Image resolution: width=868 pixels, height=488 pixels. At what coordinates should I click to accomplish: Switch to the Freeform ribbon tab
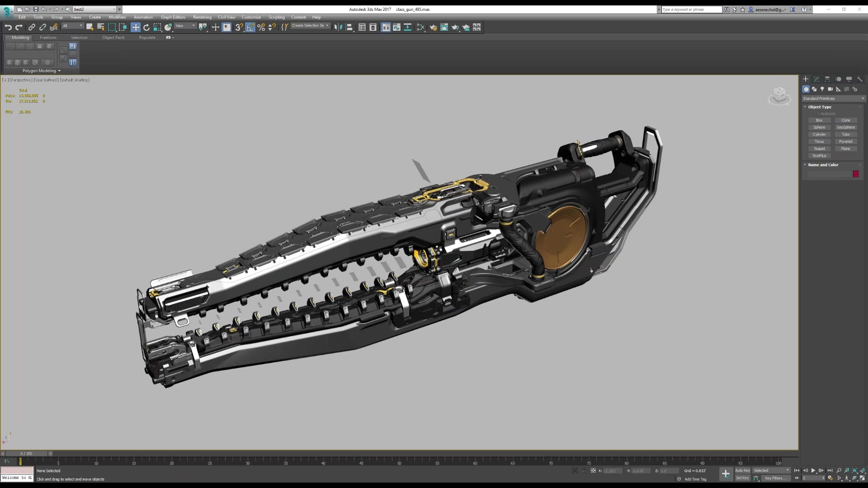(x=48, y=38)
